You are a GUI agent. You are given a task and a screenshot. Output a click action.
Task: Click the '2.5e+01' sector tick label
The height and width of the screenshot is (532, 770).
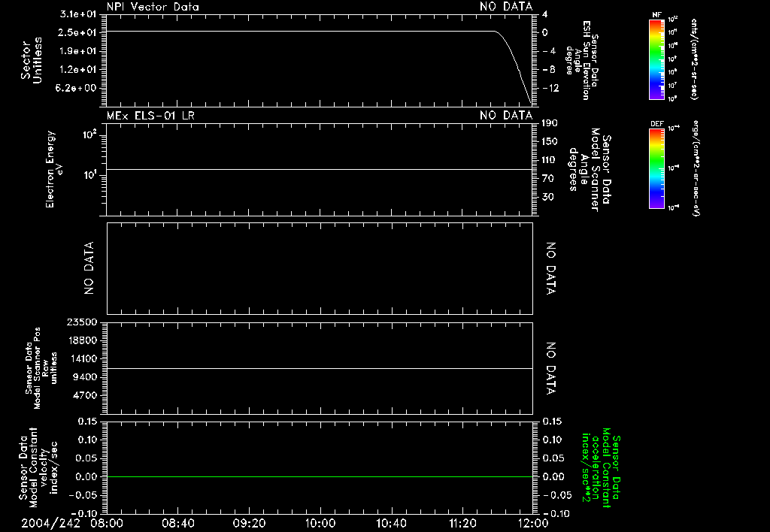pyautogui.click(x=77, y=32)
